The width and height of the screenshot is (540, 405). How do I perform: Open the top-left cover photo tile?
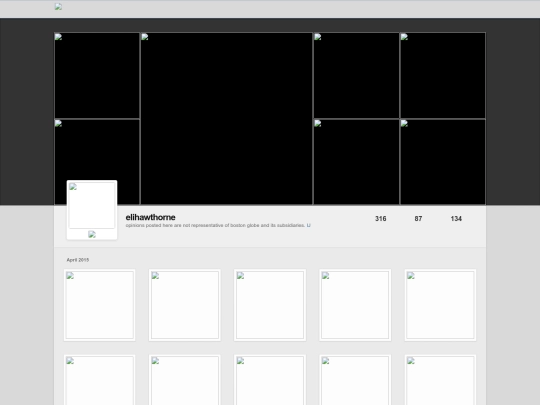point(97,75)
